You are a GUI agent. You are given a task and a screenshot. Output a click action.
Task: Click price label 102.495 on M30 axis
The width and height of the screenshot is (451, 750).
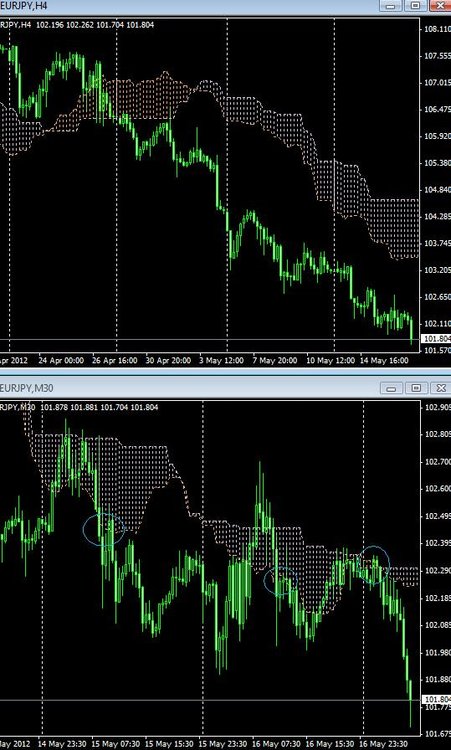click(x=437, y=516)
